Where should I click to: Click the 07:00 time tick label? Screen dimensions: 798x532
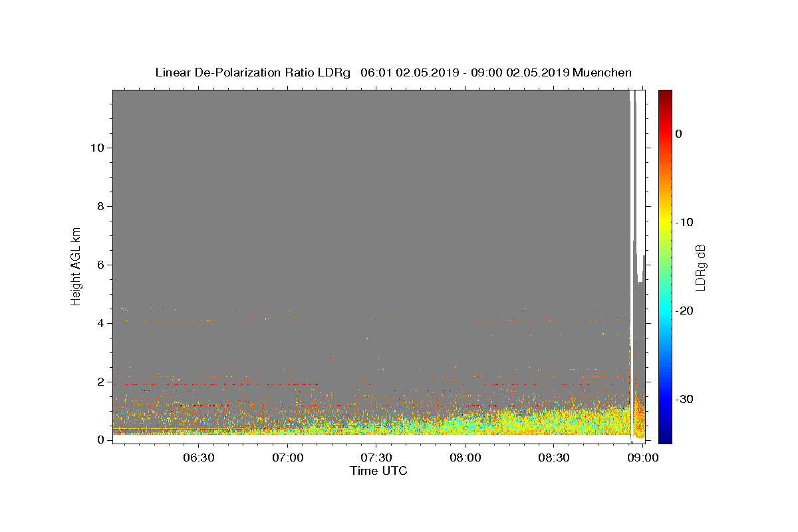pos(288,458)
